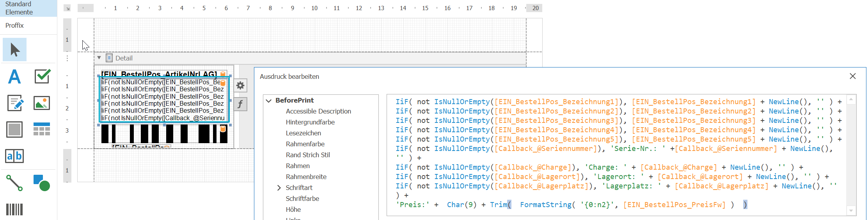
Task: Expand the Schriftart property node
Action: [x=279, y=188]
